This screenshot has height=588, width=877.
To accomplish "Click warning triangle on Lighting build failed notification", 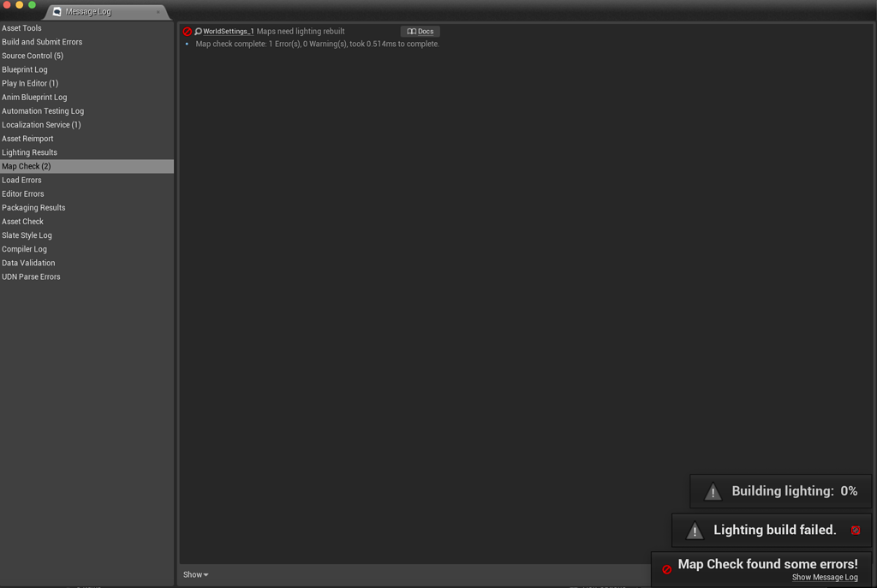I will tap(694, 530).
